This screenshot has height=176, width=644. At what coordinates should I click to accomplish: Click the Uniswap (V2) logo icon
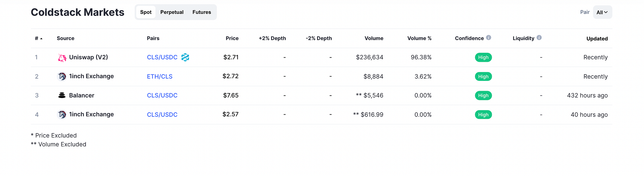tap(62, 57)
